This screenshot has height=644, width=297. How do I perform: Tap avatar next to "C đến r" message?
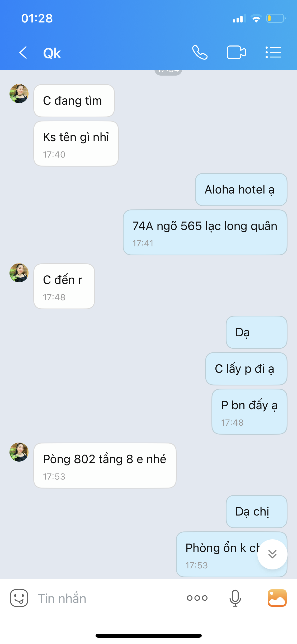click(19, 273)
